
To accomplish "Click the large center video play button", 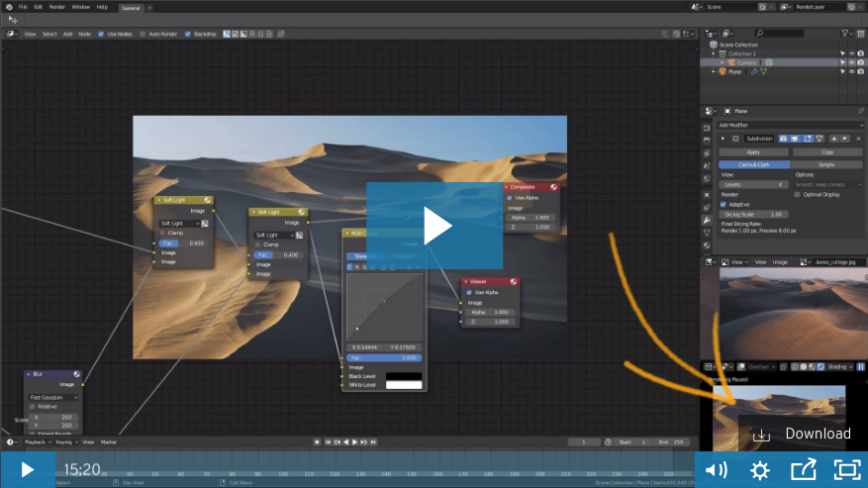I will pyautogui.click(x=434, y=226).
